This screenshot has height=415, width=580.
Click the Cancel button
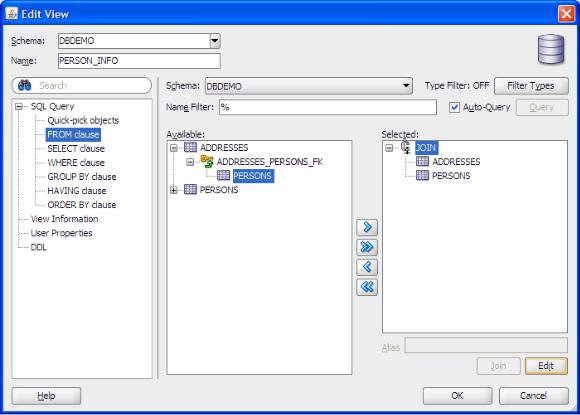(533, 396)
